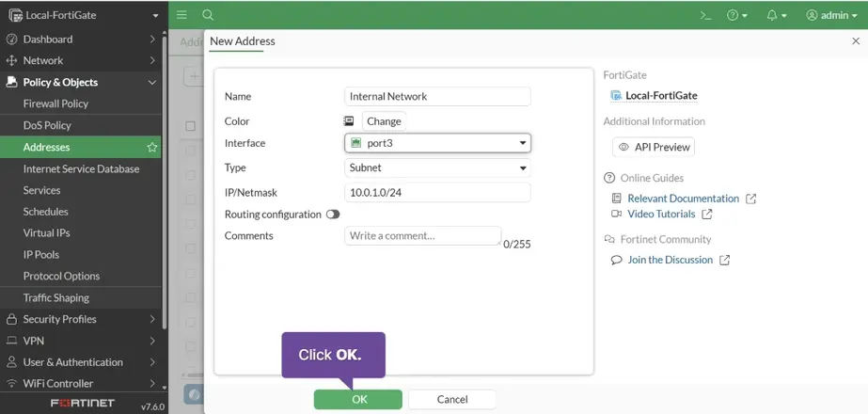The width and height of the screenshot is (868, 414).
Task: Tick the header select-all checkbox behind dialog
Action: pyautogui.click(x=190, y=126)
